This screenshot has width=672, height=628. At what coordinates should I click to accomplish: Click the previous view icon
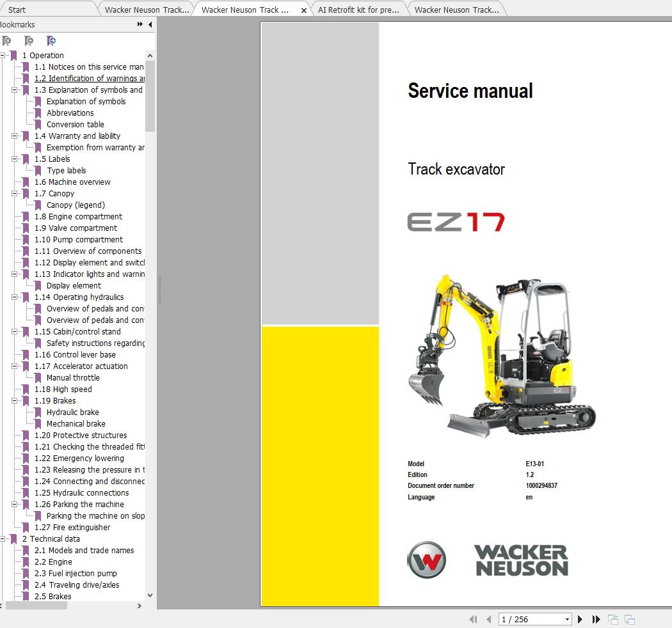(x=612, y=619)
